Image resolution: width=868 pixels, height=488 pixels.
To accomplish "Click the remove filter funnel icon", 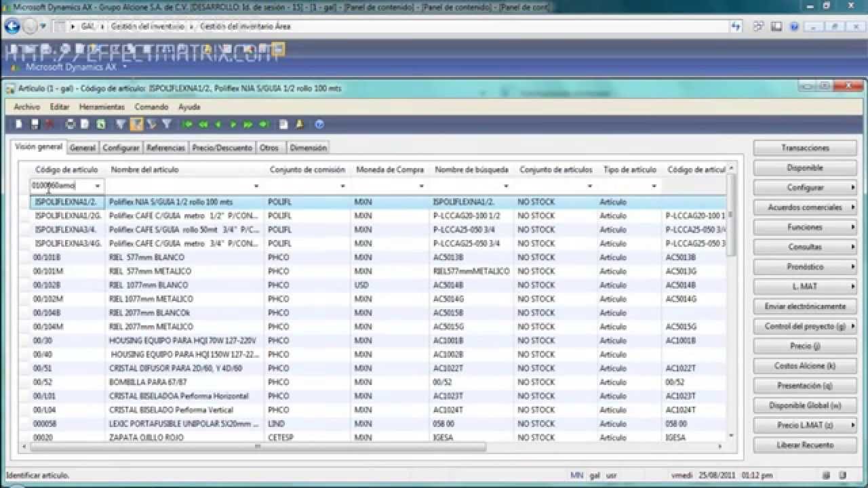I will [167, 124].
